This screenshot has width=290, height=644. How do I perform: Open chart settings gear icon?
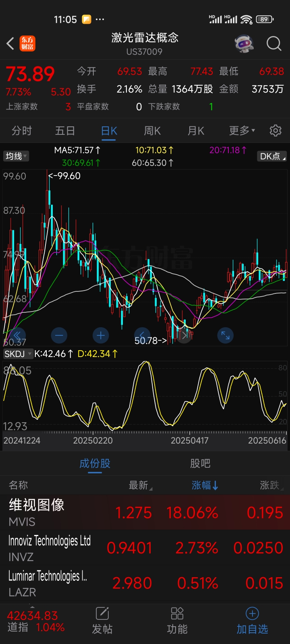(275, 130)
